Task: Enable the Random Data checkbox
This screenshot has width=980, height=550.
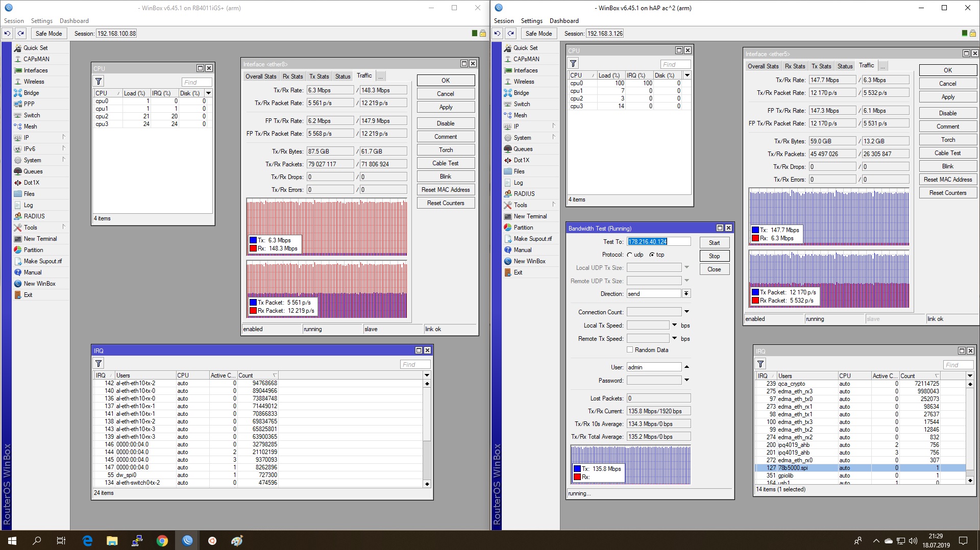Action: tap(630, 350)
